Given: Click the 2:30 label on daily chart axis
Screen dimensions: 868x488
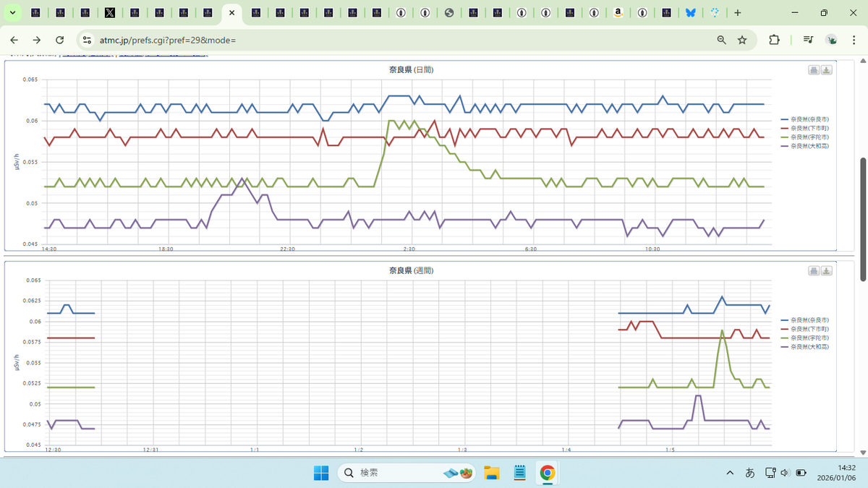Looking at the screenshot, I should click(x=409, y=249).
